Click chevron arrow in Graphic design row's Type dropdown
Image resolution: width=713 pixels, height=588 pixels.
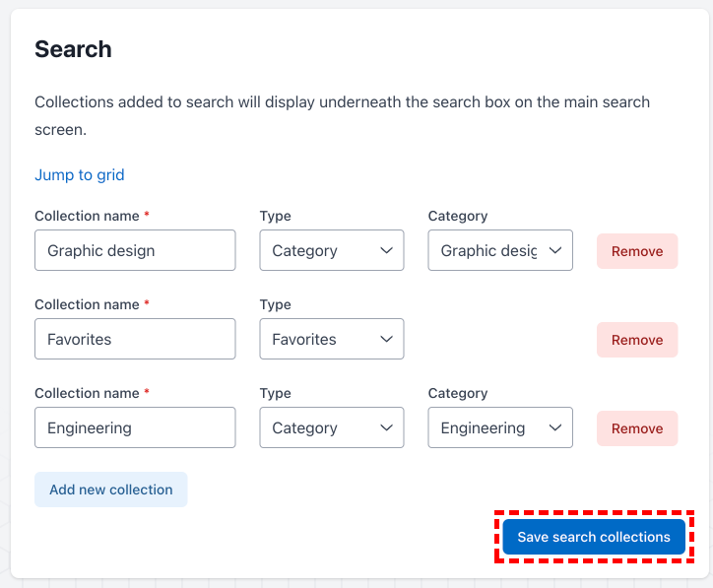[386, 250]
